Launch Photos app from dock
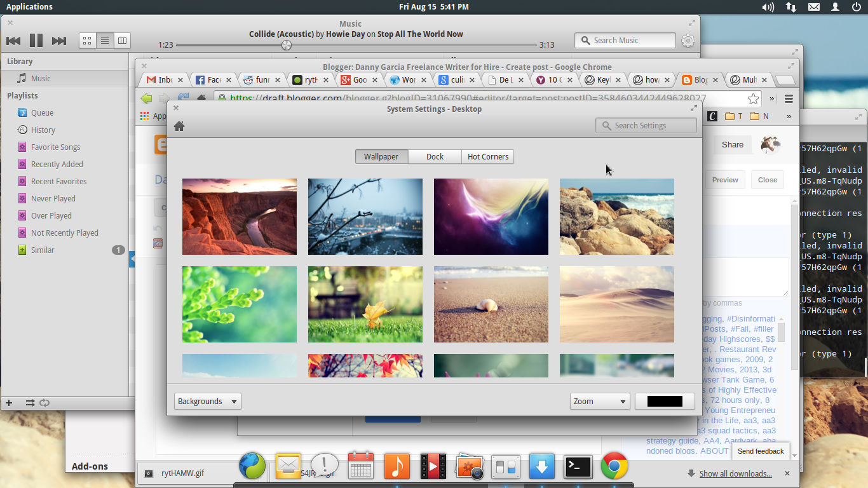Screen dimensions: 868x488 click(x=470, y=467)
